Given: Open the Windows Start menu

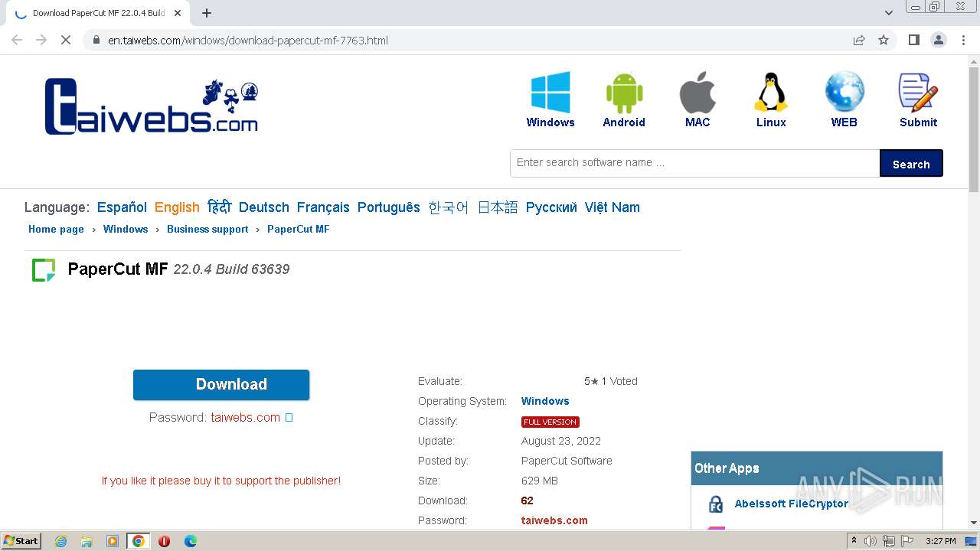Looking at the screenshot, I should click(21, 541).
